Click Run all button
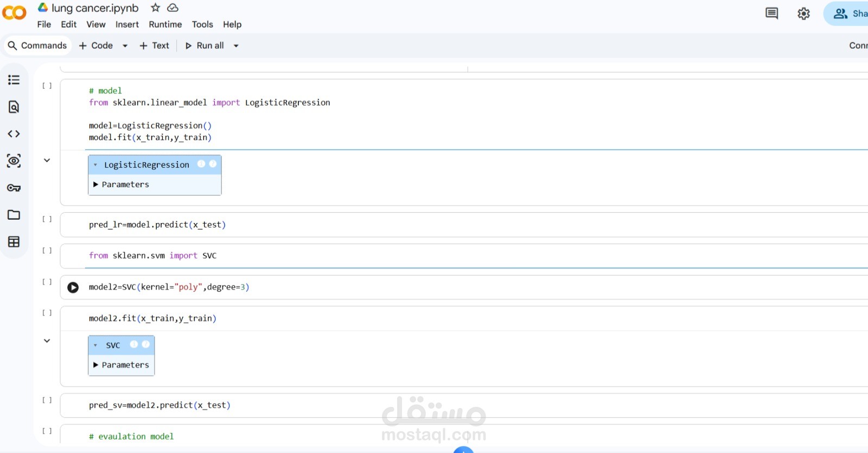Image resolution: width=868 pixels, height=453 pixels. coord(205,46)
